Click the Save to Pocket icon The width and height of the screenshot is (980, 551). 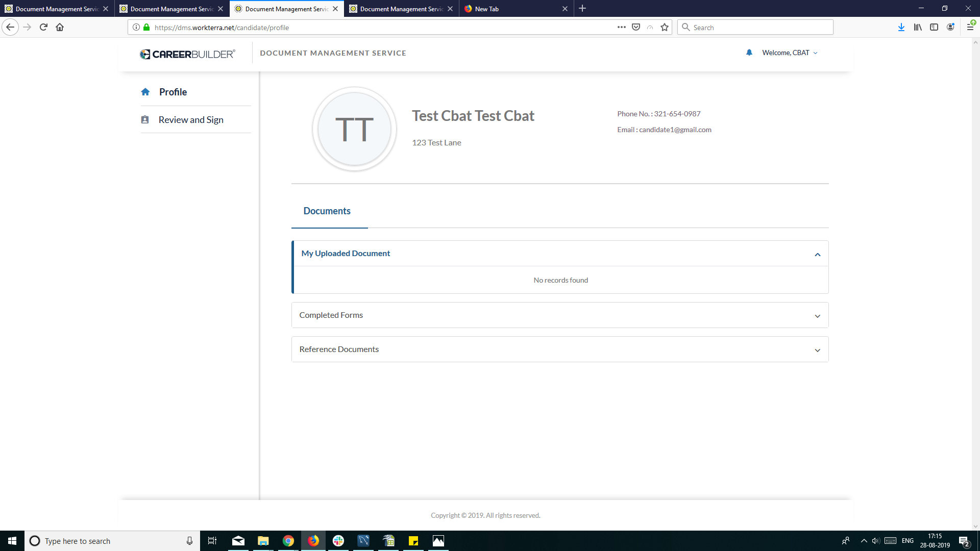pyautogui.click(x=636, y=27)
